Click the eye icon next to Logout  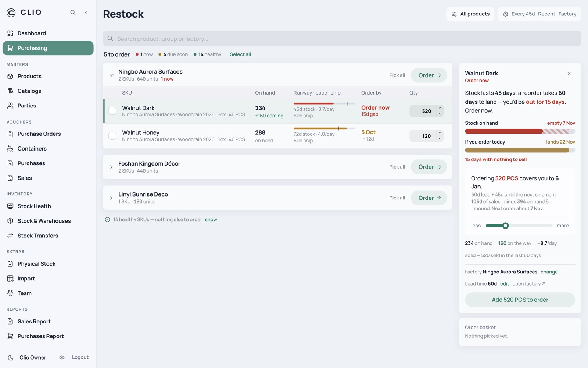click(62, 357)
